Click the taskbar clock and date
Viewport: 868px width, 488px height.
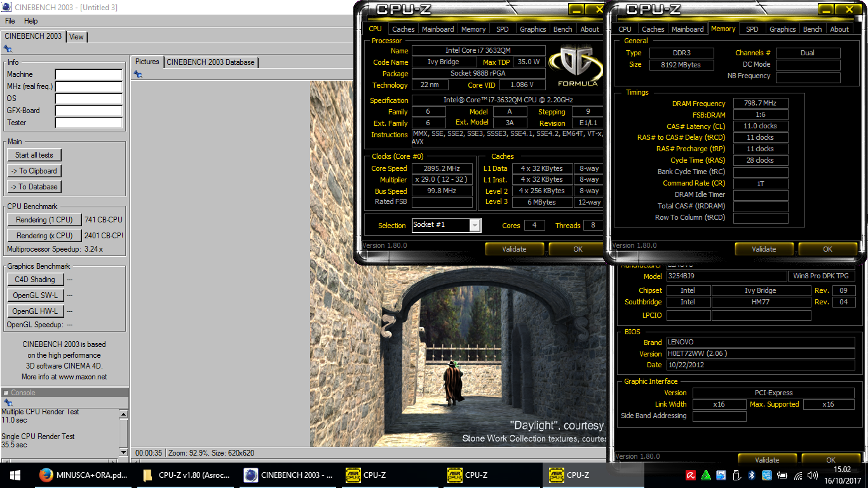coord(842,475)
